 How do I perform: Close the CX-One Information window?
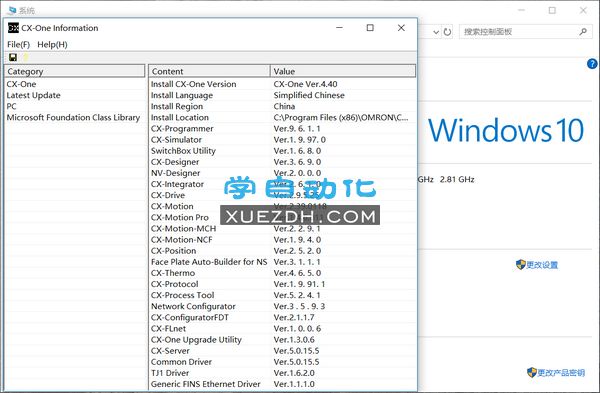[401, 28]
